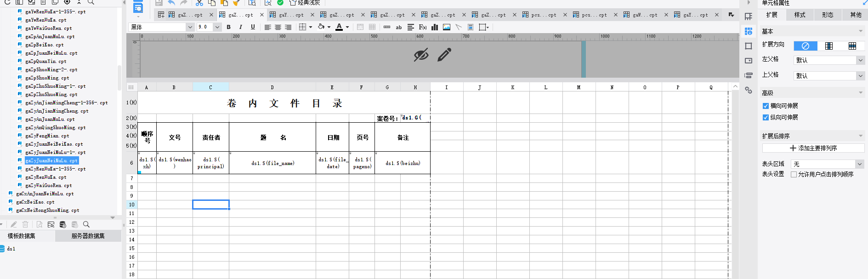868x279 pixels.
Task: Switch to the 扩展 tab
Action: click(x=772, y=15)
